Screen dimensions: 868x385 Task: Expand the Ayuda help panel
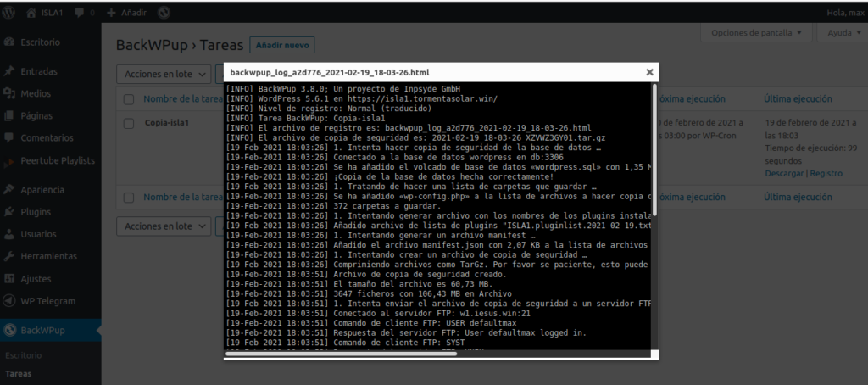point(842,33)
